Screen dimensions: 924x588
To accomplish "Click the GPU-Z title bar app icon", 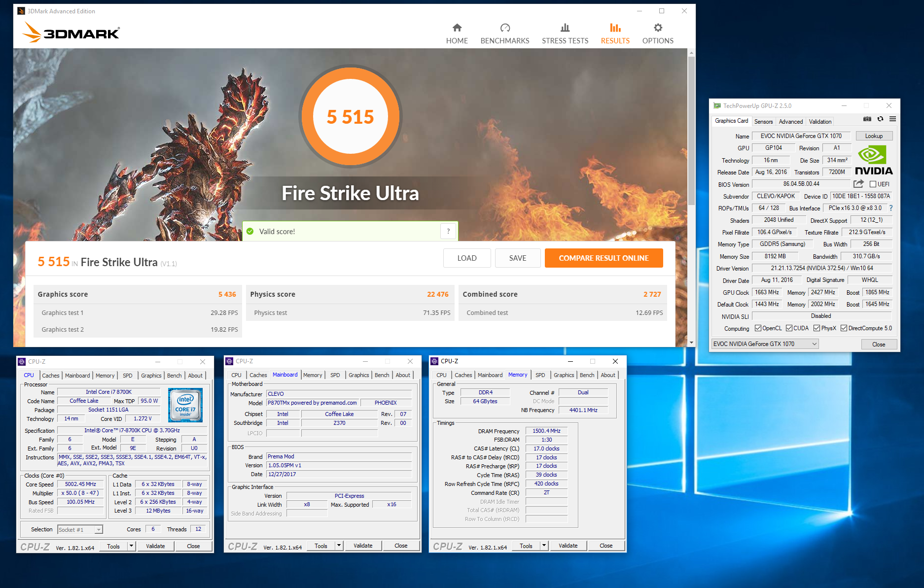I will pyautogui.click(x=717, y=105).
